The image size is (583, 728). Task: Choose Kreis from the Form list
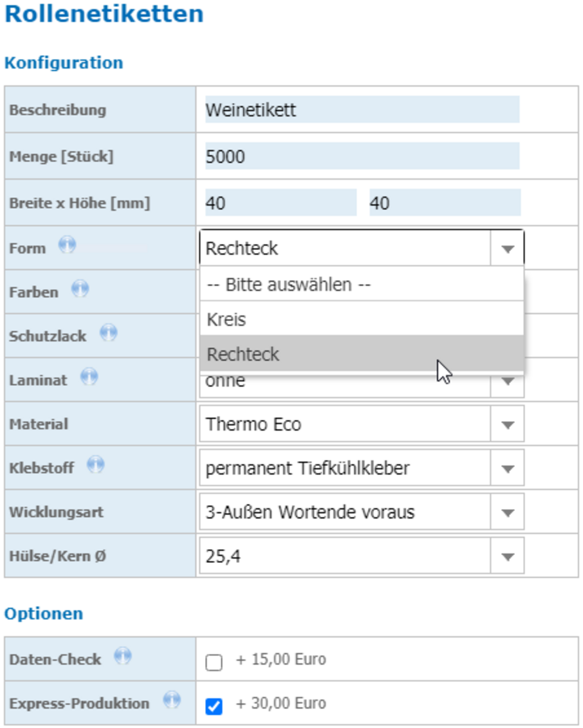(362, 319)
